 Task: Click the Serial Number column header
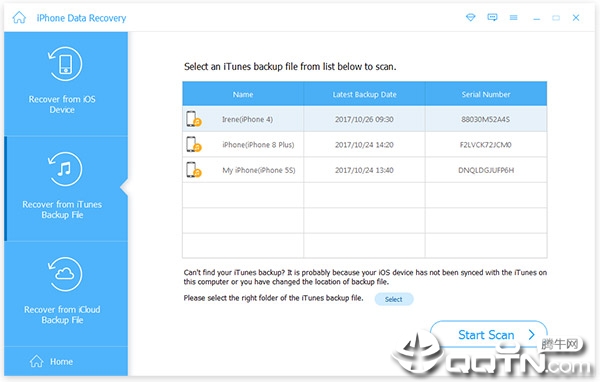pos(486,94)
